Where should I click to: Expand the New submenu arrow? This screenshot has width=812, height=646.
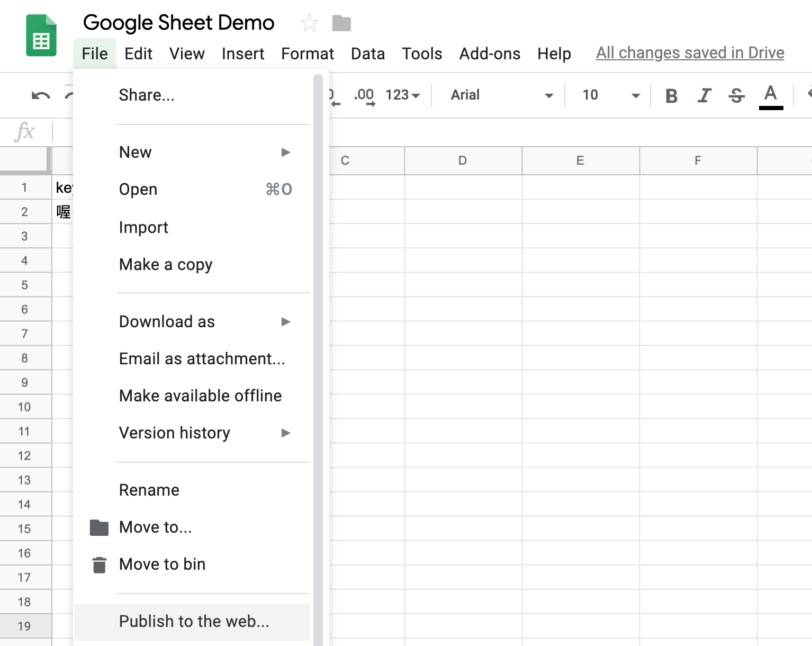pyautogui.click(x=286, y=152)
